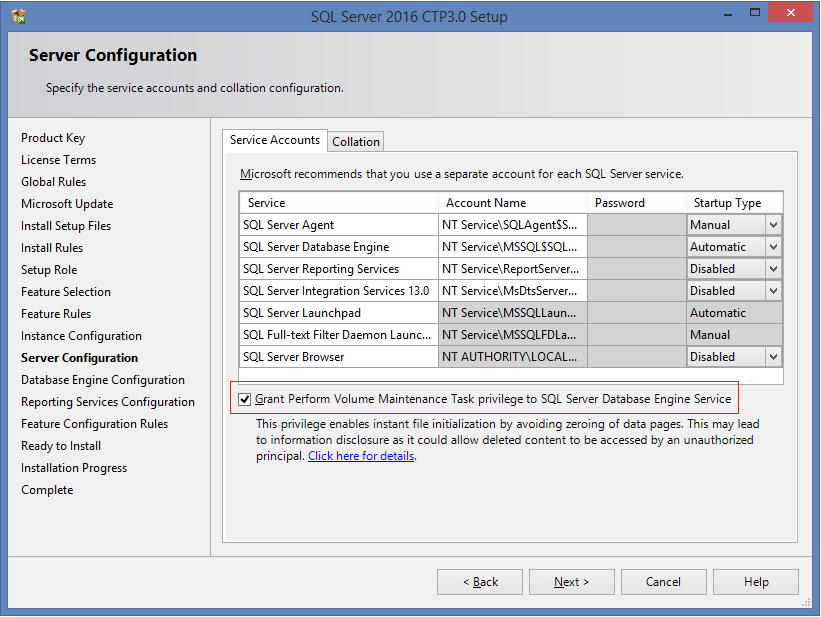Click SQL Server Launchpad service row name
The height and width of the screenshot is (617, 821).
(x=339, y=313)
